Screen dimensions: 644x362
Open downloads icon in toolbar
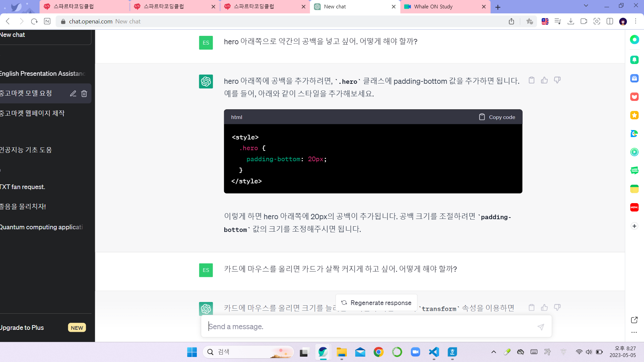571,21
